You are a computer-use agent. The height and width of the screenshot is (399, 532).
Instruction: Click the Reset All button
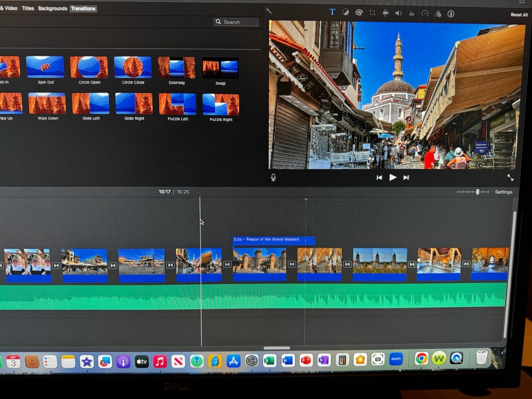point(518,15)
